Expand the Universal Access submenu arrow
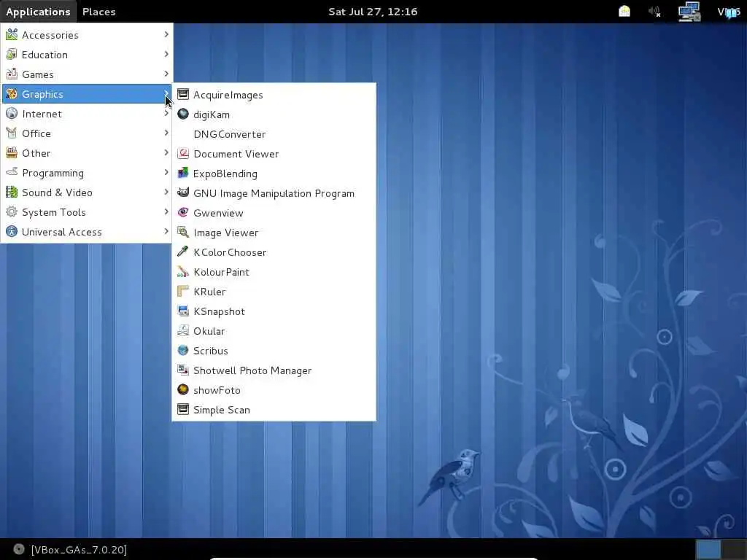Screen dimensions: 747x560 point(166,231)
